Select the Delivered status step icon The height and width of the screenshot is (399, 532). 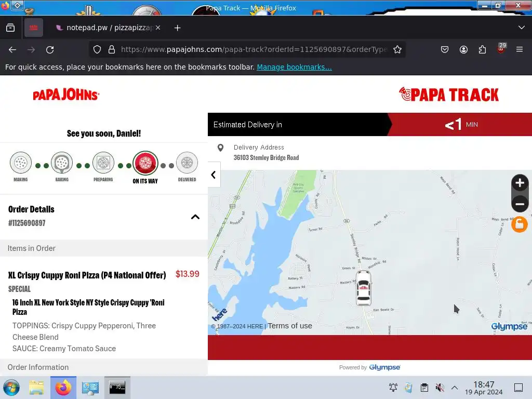[x=187, y=163]
